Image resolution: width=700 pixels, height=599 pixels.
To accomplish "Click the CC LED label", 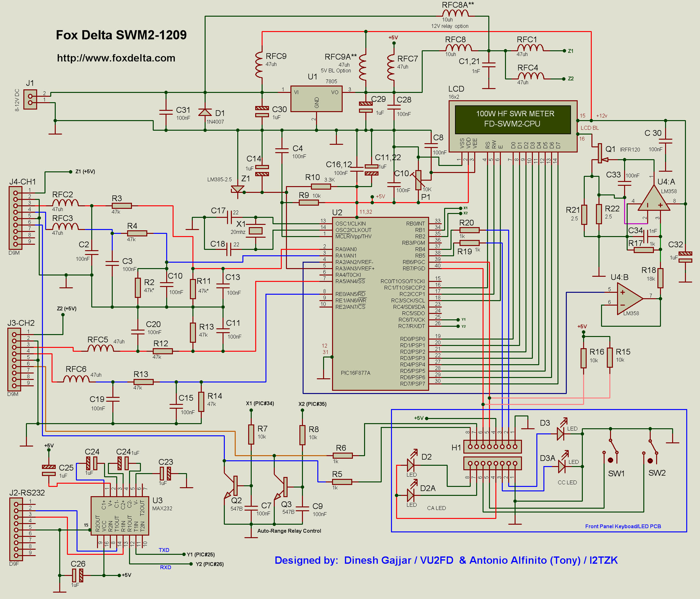I will coord(567,482).
